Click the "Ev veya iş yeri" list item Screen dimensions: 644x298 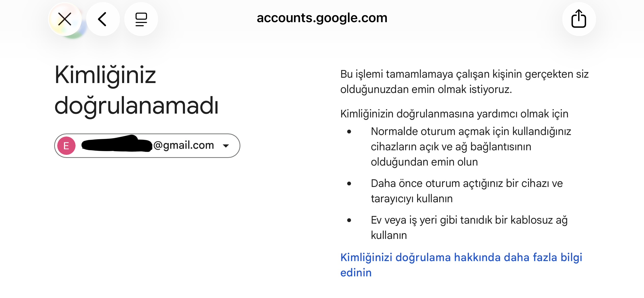coord(469,227)
